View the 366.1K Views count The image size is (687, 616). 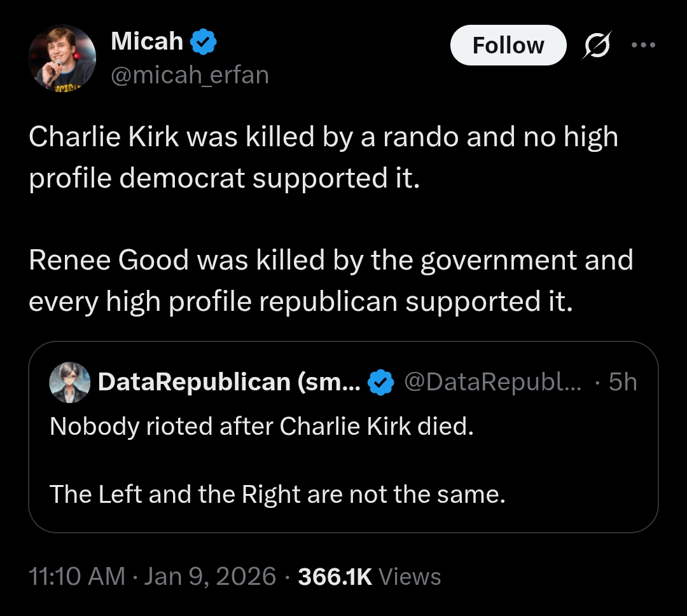pos(369,577)
